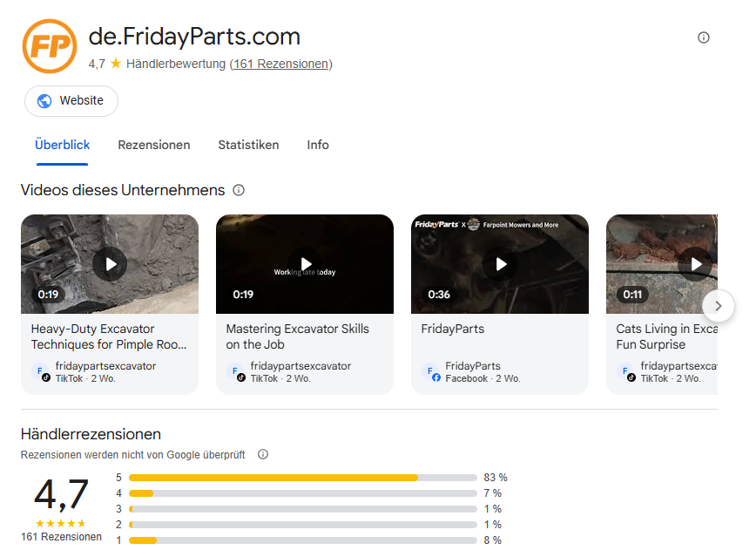This screenshot has height=557, width=756.
Task: Play the Mastering Excavator Skills video
Action: (x=305, y=263)
